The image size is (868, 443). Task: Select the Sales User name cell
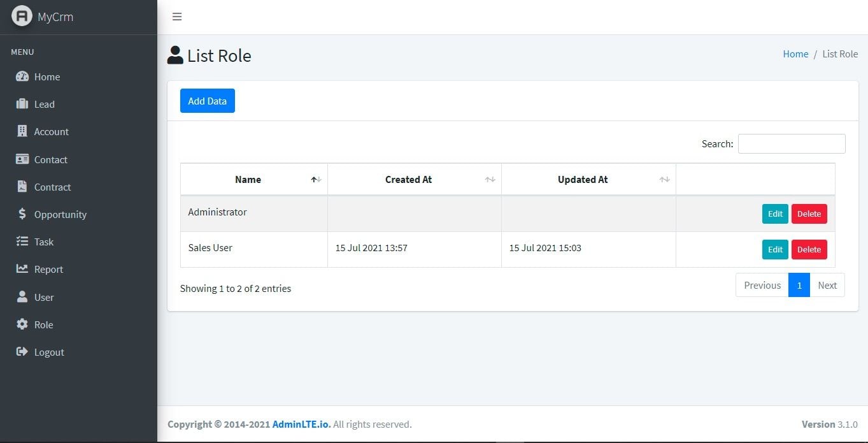(x=254, y=249)
